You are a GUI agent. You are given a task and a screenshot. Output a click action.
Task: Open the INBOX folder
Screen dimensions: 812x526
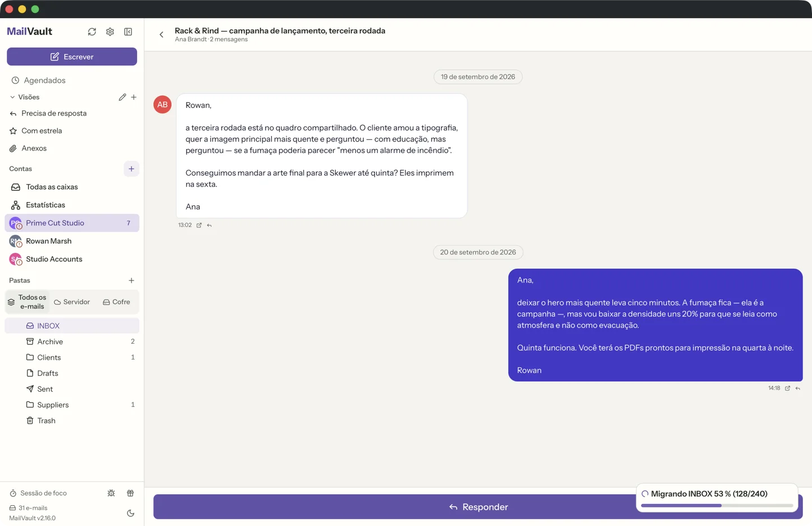72,326
